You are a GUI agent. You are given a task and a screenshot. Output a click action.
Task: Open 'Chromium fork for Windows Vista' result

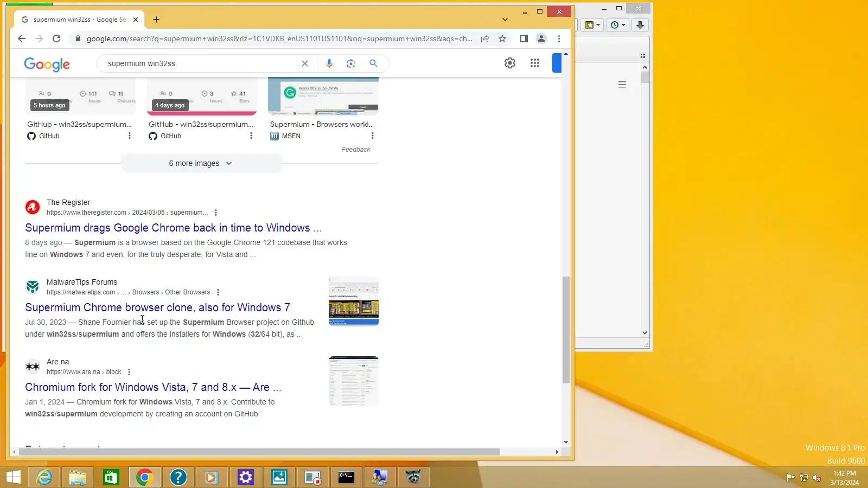[x=153, y=387]
